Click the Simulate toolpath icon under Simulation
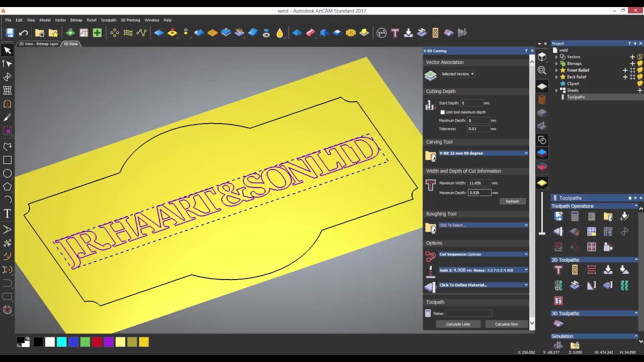 click(x=558, y=345)
